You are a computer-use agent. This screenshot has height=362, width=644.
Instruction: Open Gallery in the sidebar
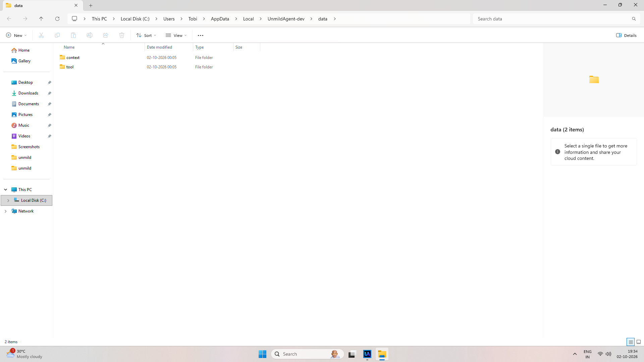[24, 61]
